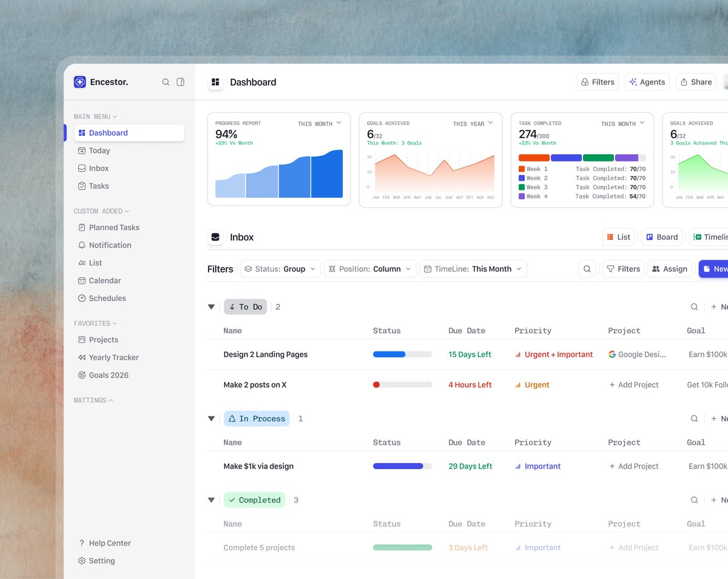Open Tasks in the sidebar
Viewport: 728px width, 579px height.
coord(93,186)
